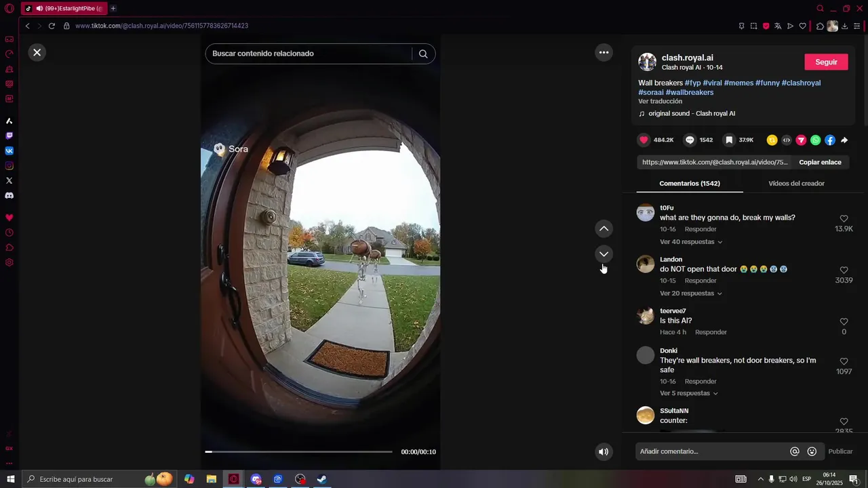The height and width of the screenshot is (488, 868).
Task: Open comments bubble icon showing 1542
Action: (690, 140)
